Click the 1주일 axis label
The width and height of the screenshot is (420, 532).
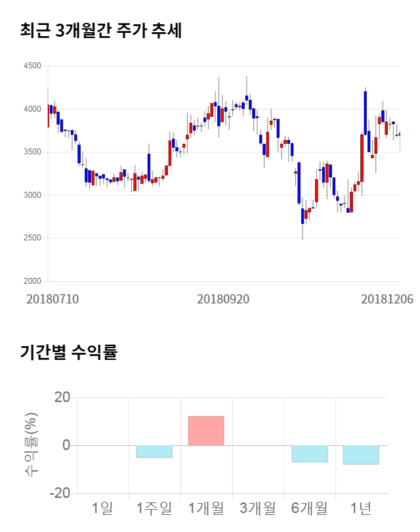154,508
